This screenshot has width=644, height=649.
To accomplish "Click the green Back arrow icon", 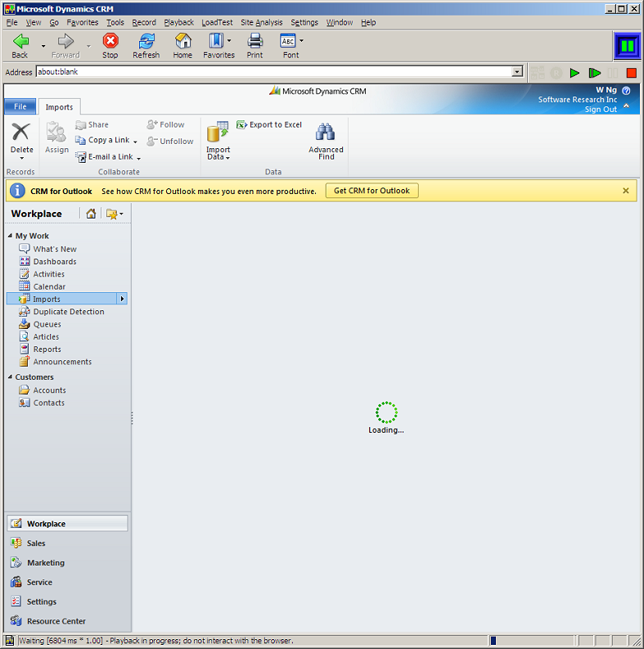I will [x=20, y=41].
